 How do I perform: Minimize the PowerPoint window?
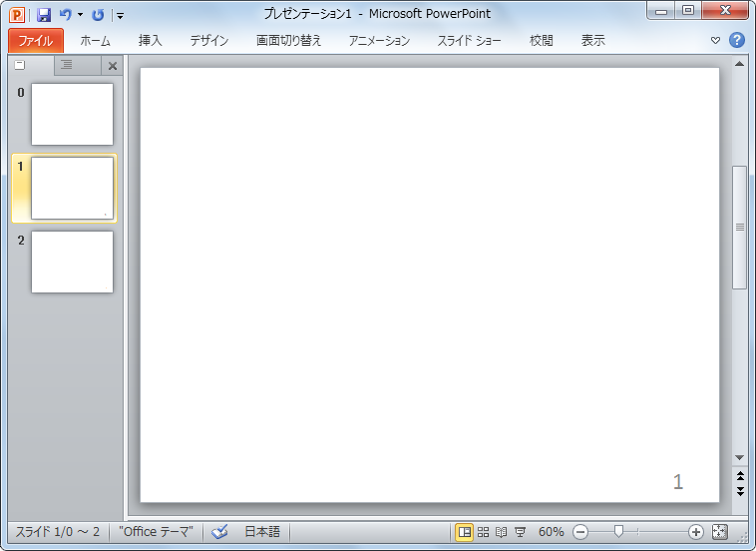coord(661,11)
